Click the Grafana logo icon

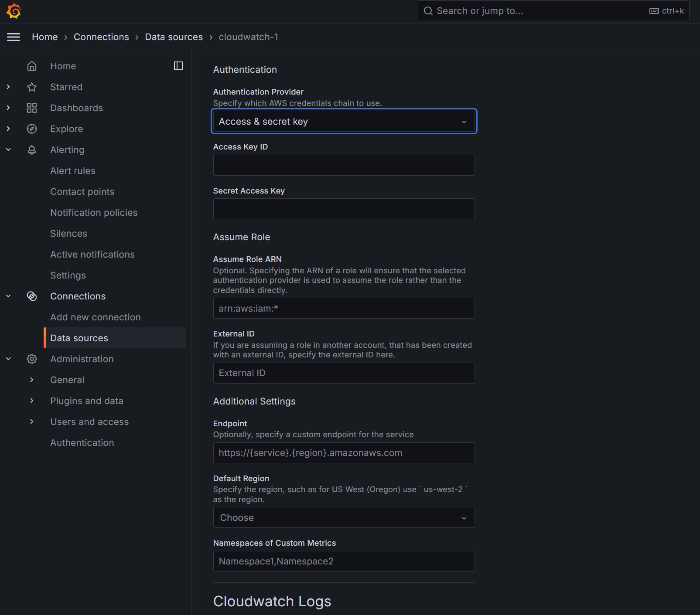tap(14, 11)
